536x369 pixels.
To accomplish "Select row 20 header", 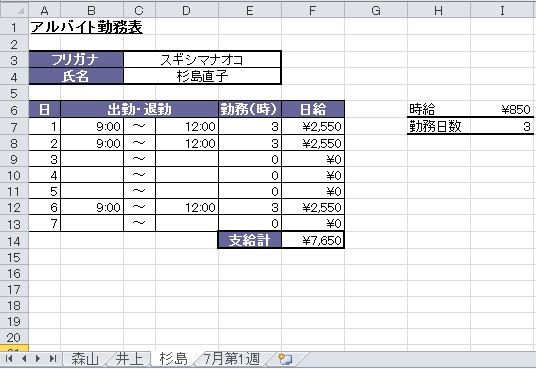I will (x=14, y=338).
